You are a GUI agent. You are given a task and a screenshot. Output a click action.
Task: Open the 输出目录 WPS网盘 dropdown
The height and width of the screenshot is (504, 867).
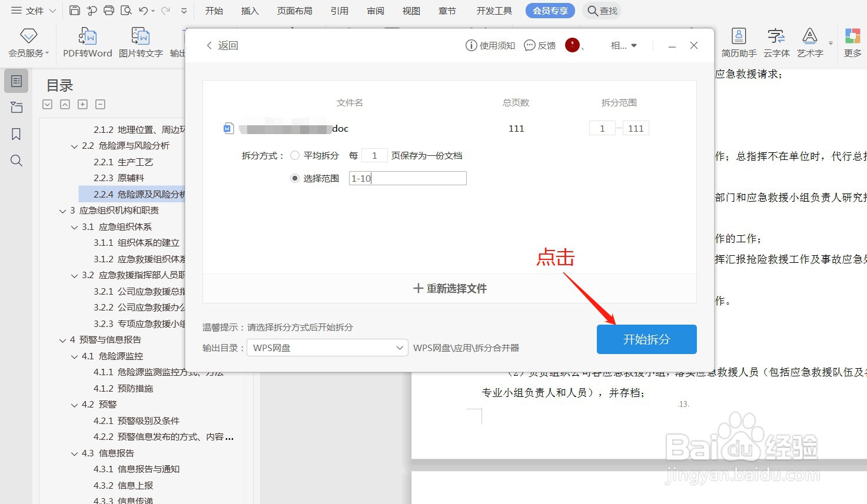tap(327, 348)
